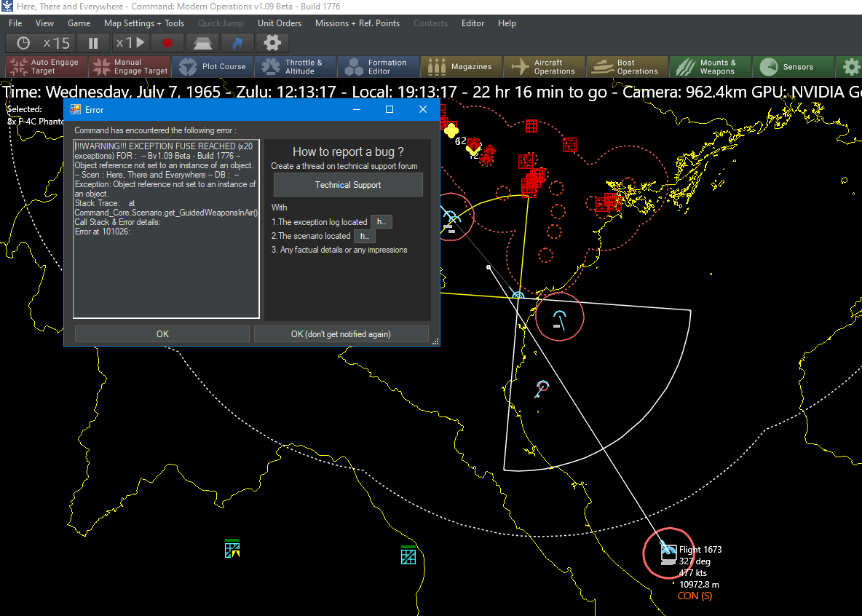
Task: Open Aircraft Operations
Action: click(x=544, y=67)
